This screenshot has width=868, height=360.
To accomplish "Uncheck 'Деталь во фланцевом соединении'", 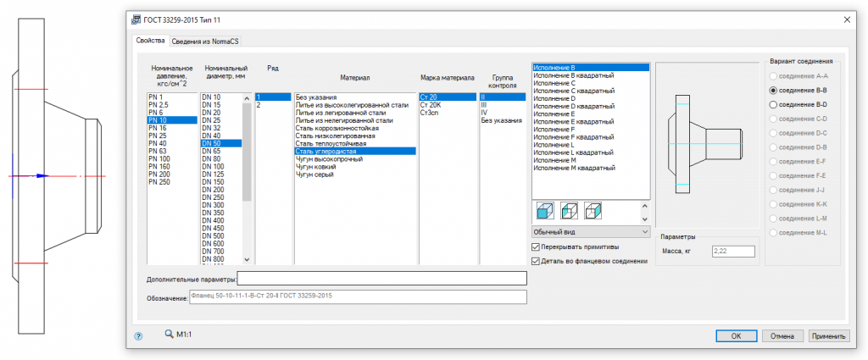I will pyautogui.click(x=536, y=261).
